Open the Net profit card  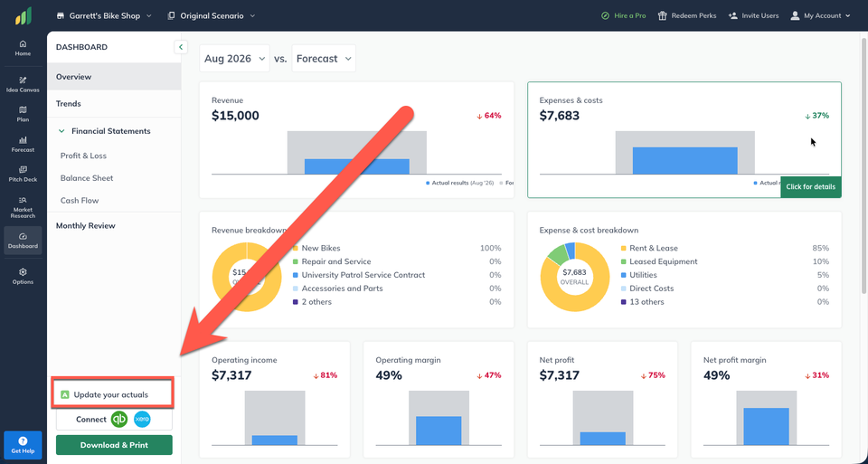(x=602, y=400)
